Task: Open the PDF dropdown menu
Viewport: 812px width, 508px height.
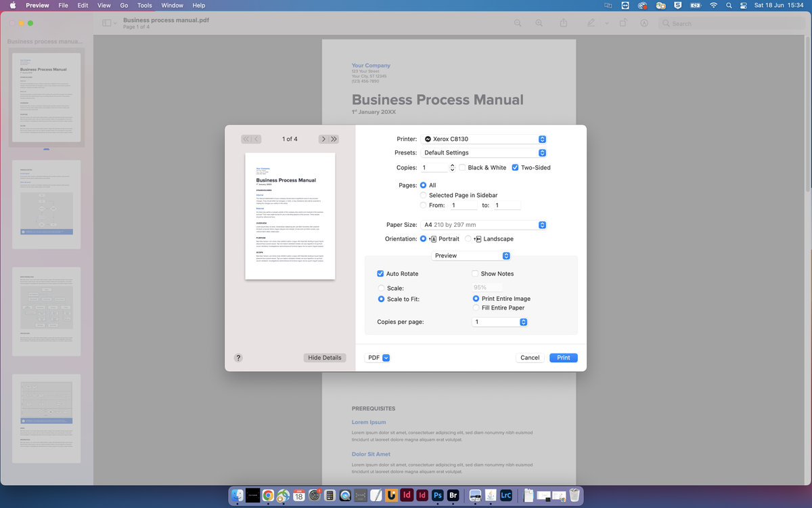Action: (x=378, y=357)
